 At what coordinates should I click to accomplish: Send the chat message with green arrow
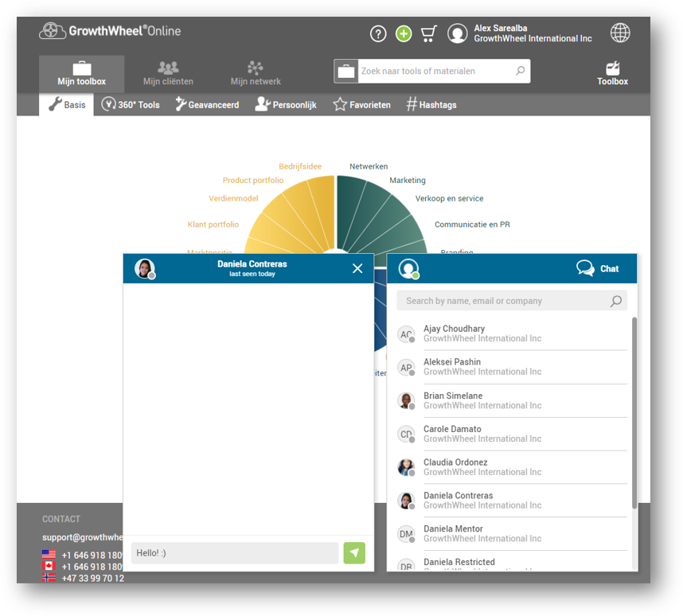354,553
